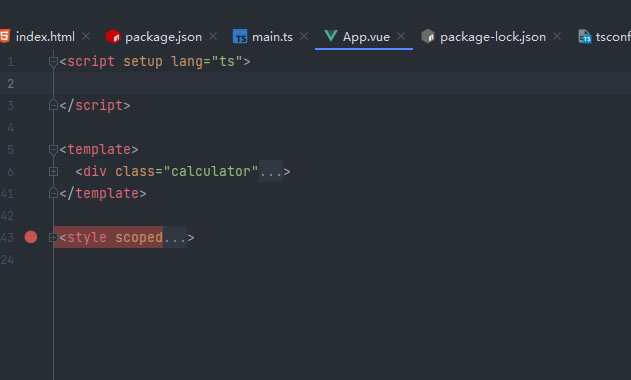The width and height of the screenshot is (631, 380).
Task: Click the script setup lang="ts" opening tag
Action: click(155, 62)
